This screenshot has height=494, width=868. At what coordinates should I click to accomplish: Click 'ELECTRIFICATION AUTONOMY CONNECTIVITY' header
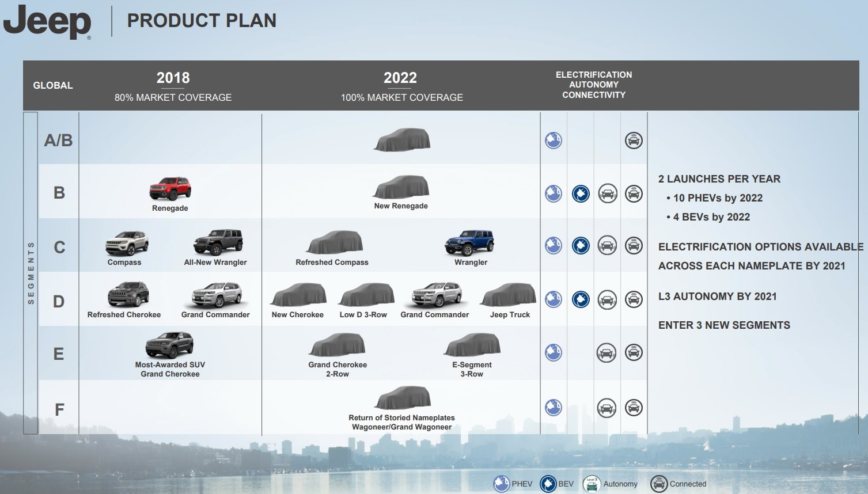point(594,85)
